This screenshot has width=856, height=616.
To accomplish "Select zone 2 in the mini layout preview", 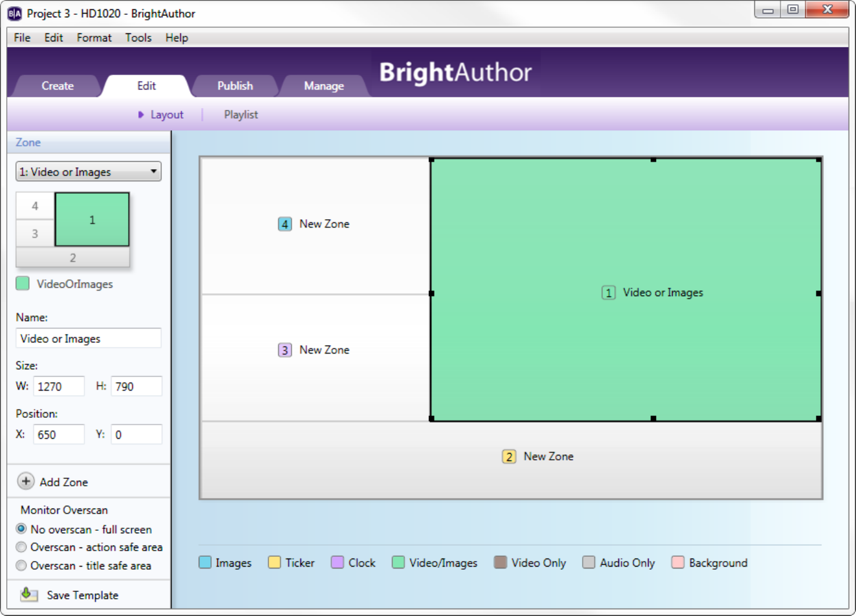I will (x=73, y=257).
